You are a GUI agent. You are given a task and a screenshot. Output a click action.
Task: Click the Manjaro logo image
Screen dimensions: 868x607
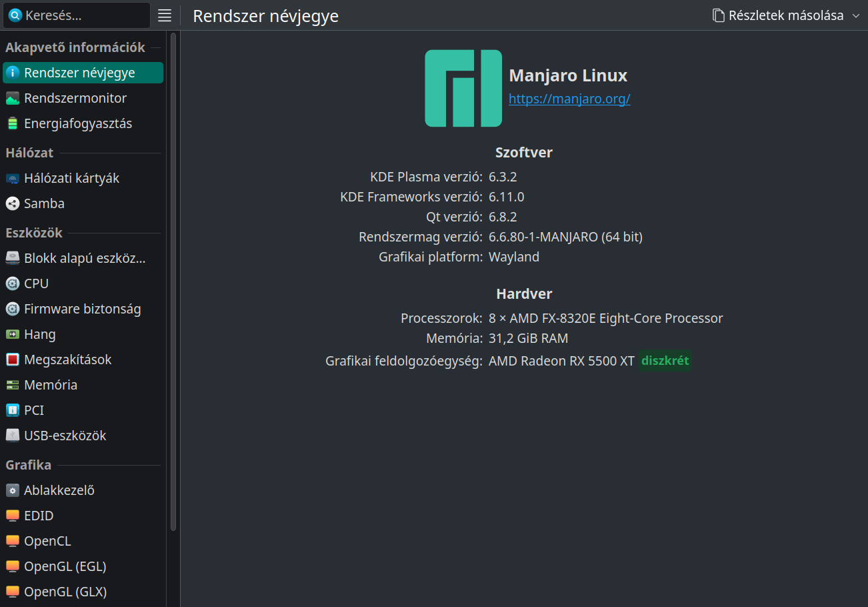click(x=463, y=88)
